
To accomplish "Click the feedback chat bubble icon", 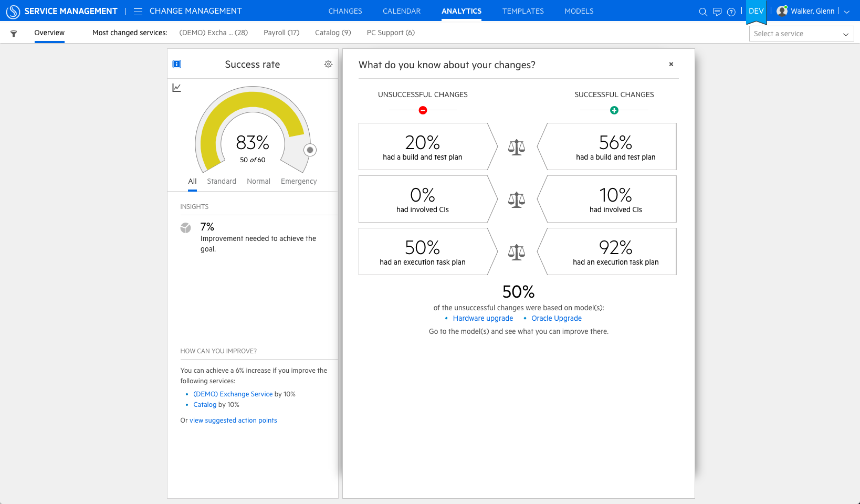I will (717, 11).
